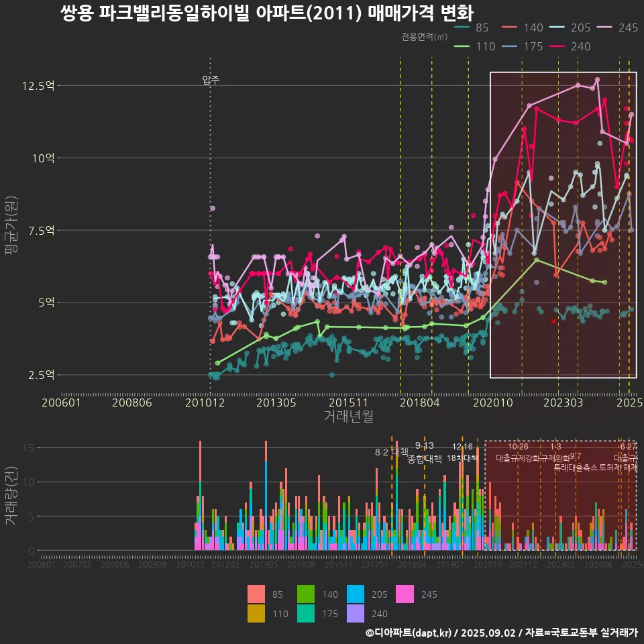Click 200806 on the price chart x-axis
Viewport: 644px width, 644px height.
(x=132, y=402)
